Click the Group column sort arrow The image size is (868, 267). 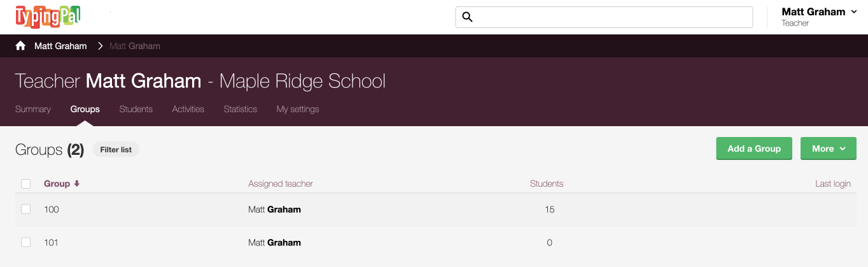(77, 184)
